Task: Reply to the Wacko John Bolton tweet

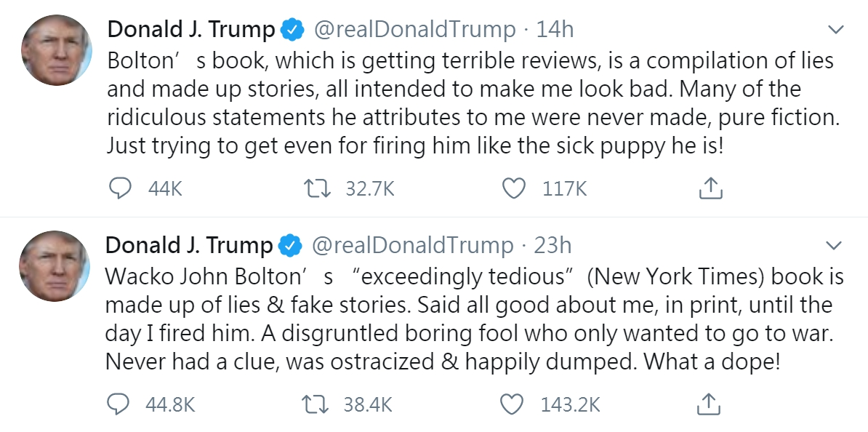Action: 117,404
